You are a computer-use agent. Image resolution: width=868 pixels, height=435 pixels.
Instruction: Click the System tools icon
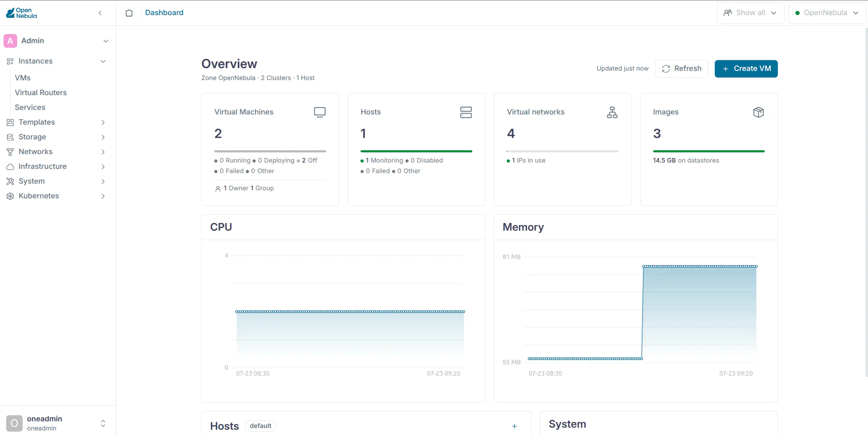coord(10,181)
